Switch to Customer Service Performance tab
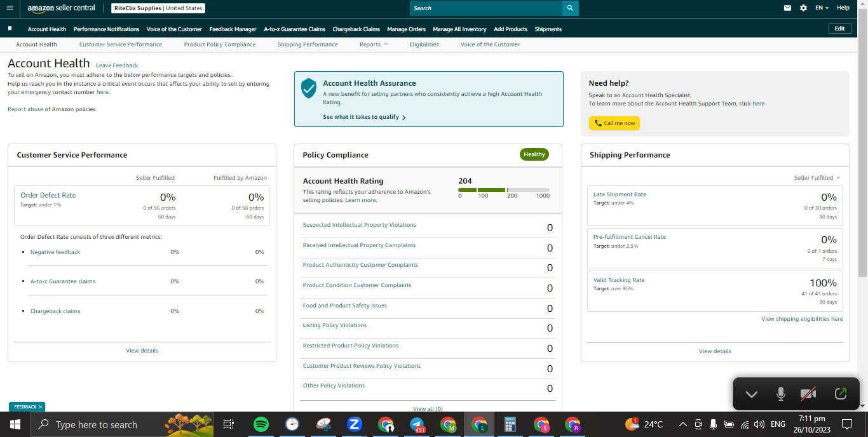The width and height of the screenshot is (868, 437). tap(121, 44)
